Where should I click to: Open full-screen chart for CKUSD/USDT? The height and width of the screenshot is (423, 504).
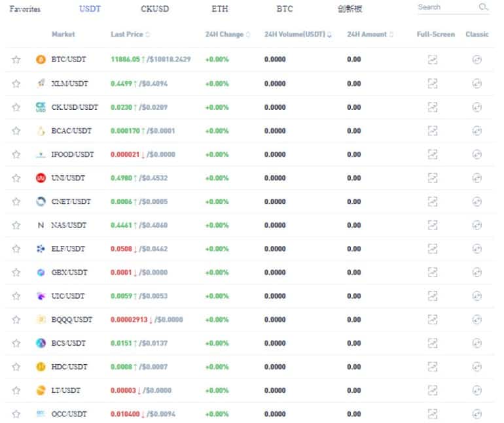[433, 107]
